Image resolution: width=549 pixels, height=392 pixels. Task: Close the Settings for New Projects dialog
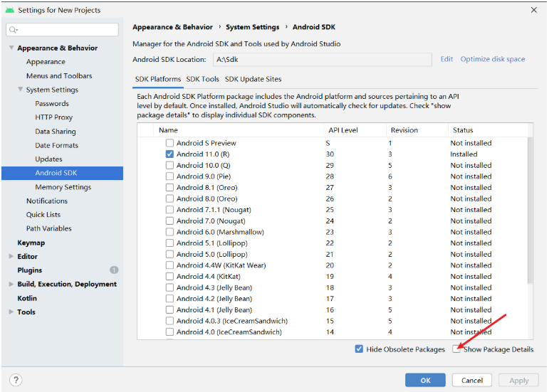533,10
